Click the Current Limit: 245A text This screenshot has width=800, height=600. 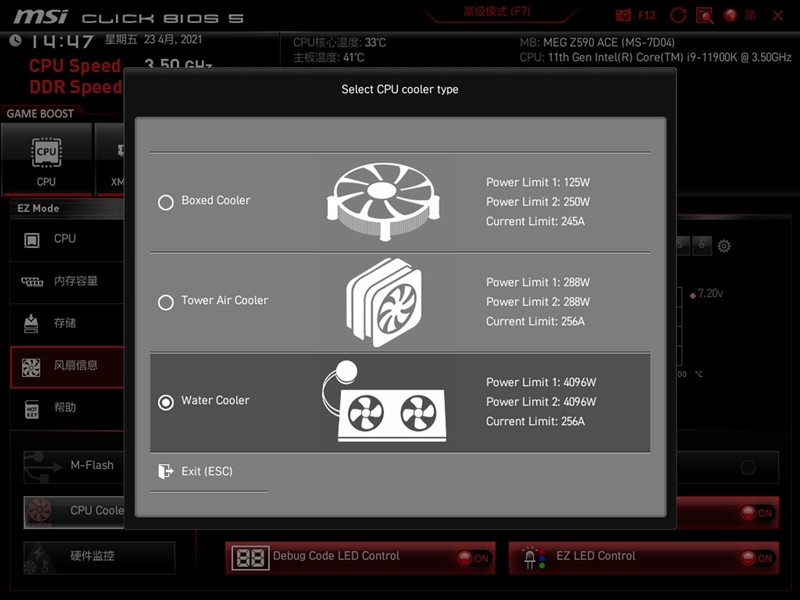(535, 221)
